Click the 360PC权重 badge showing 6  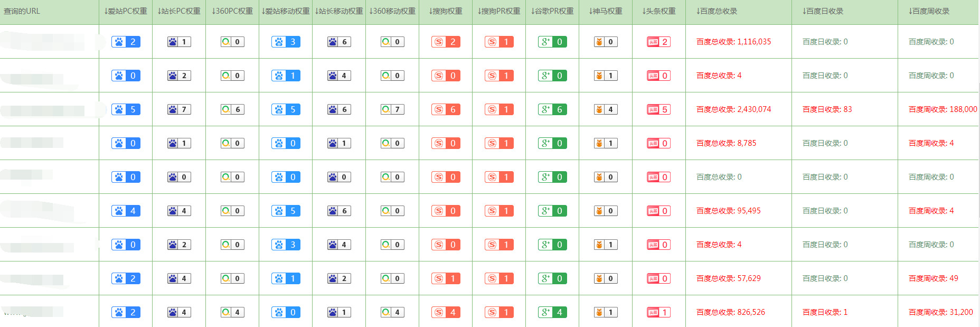click(x=232, y=109)
